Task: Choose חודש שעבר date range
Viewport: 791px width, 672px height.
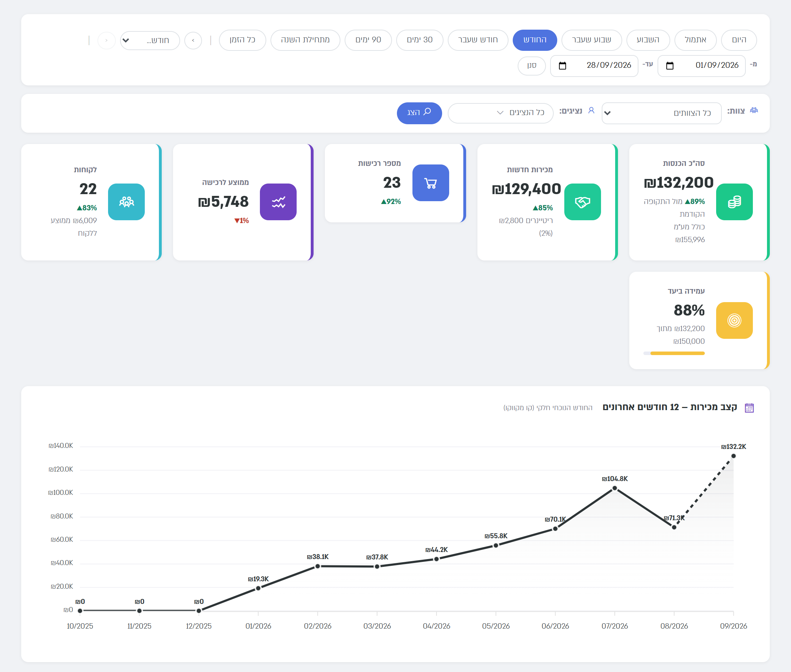Action: [478, 40]
